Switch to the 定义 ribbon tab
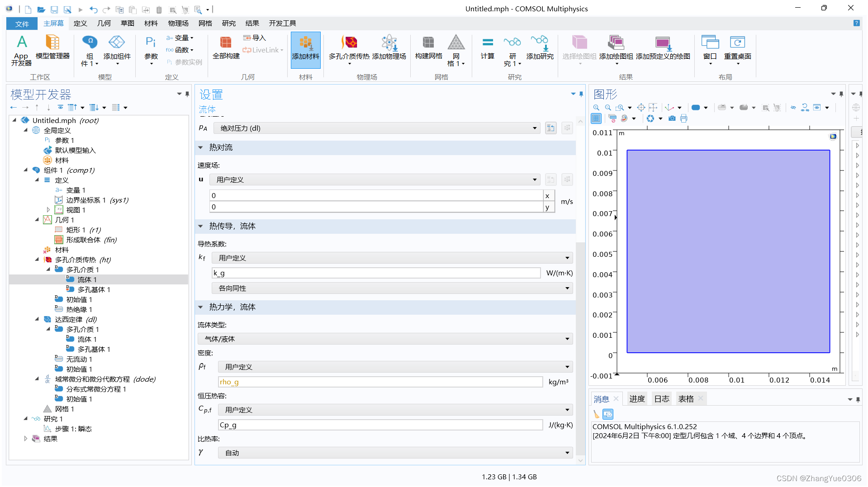868x487 pixels. click(80, 24)
